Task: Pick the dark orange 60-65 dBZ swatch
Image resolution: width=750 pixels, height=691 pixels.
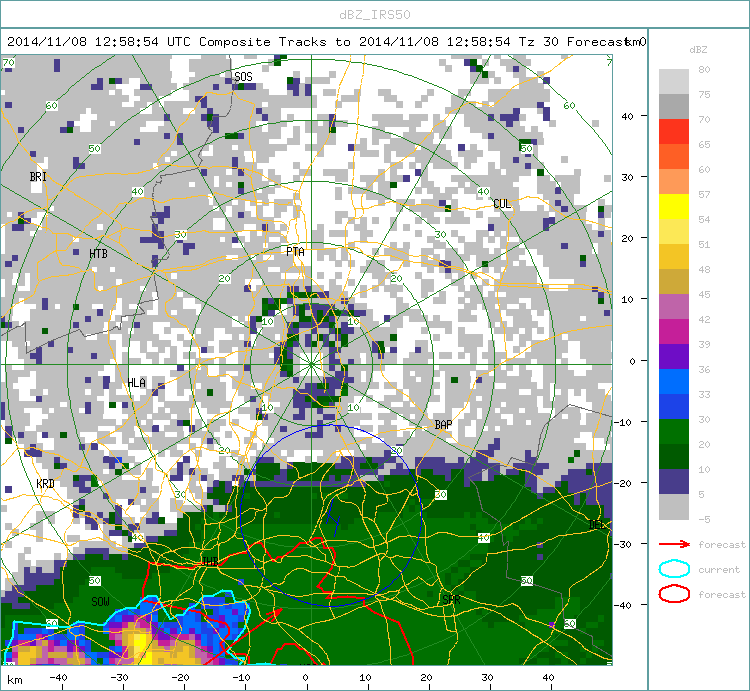Action: [673, 156]
